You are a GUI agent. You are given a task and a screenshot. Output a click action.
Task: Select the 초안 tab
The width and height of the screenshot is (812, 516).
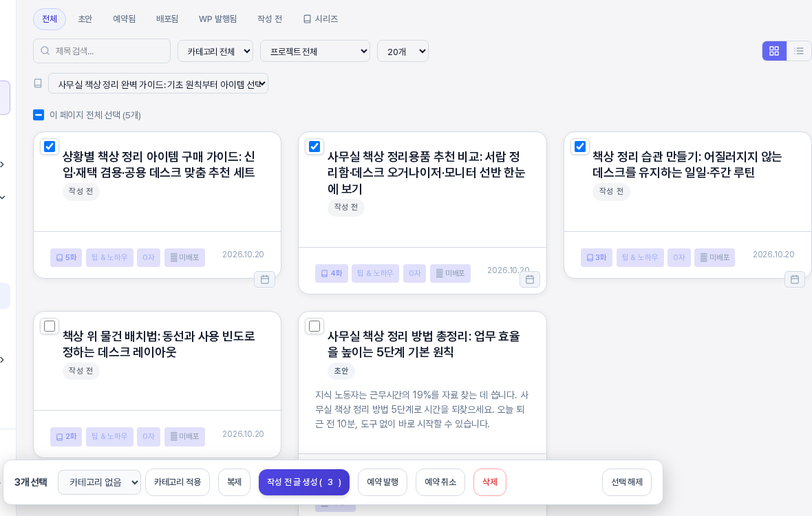click(85, 19)
